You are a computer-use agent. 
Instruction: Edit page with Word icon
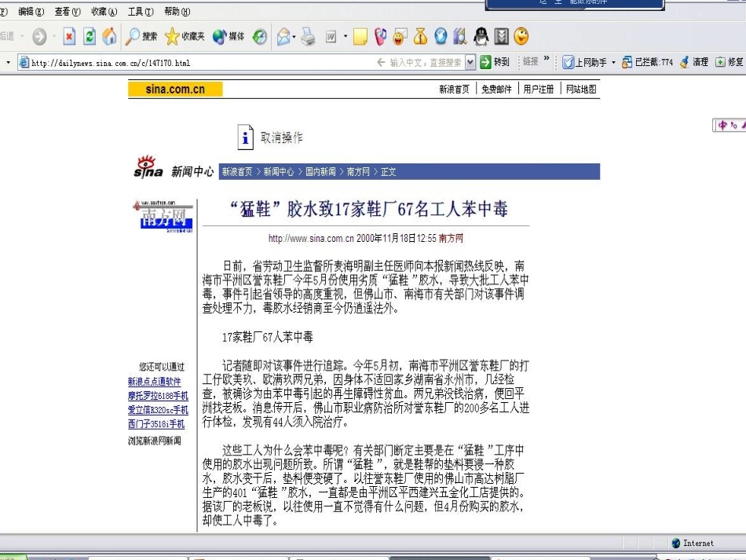click(331, 37)
